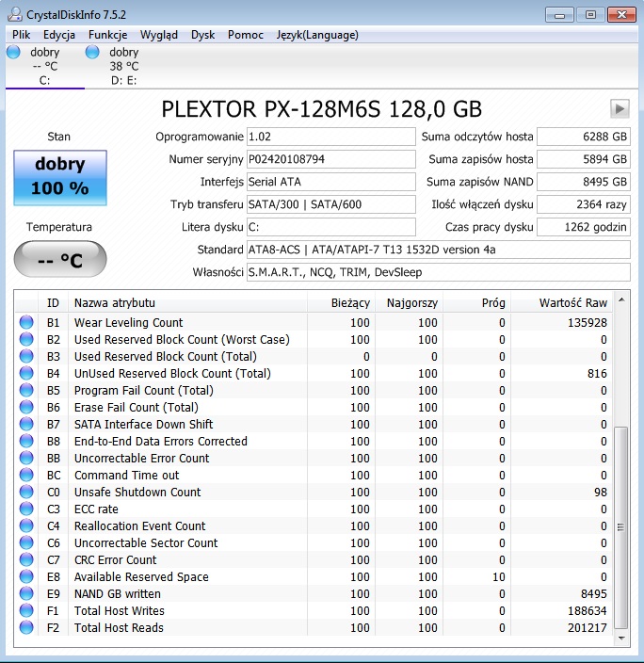The image size is (644, 663).
Task: Click the Command Time out status orb
Action: coord(26,475)
